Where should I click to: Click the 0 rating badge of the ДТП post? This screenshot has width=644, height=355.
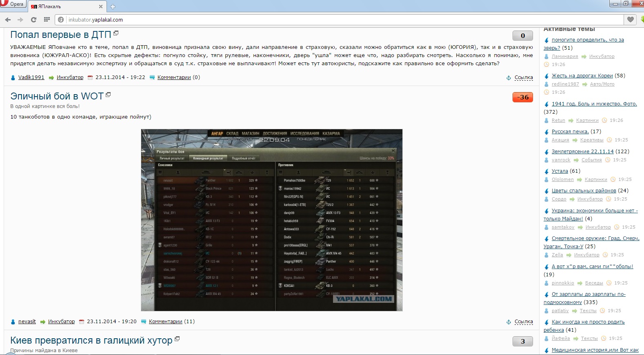522,35
